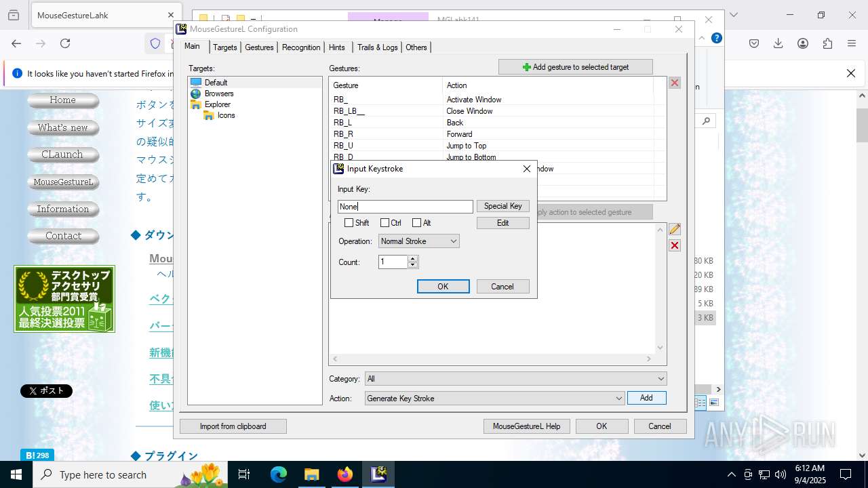Open MouseGestureL sidebar link
This screenshot has width=868, height=488.
tap(63, 182)
